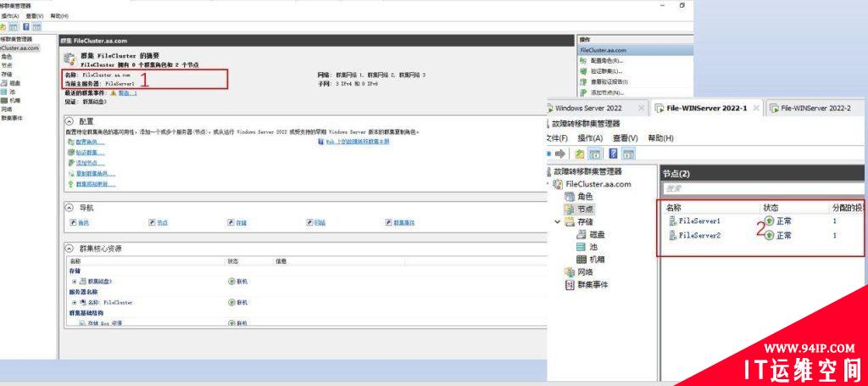Screen dimensions: 868x386
Task: Click online status icon of 名称: FileCluster
Action: pos(232,302)
